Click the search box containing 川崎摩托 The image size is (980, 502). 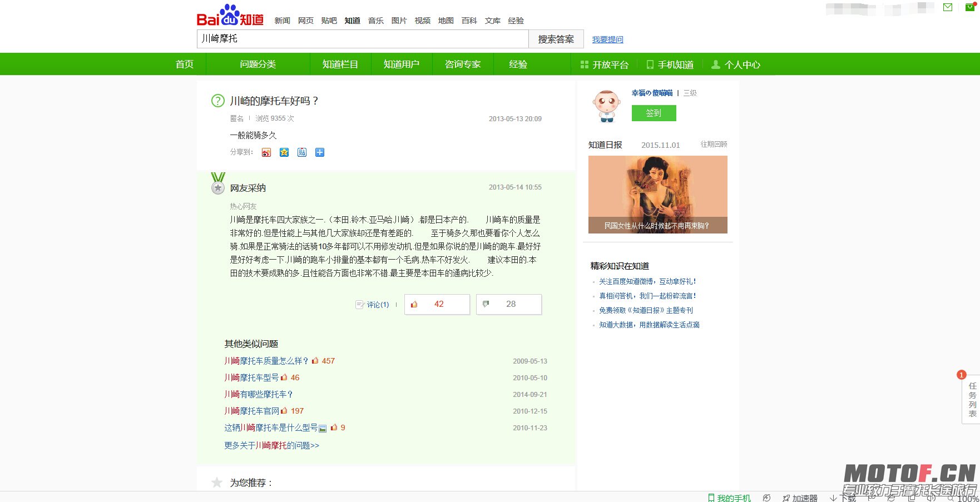coord(363,38)
